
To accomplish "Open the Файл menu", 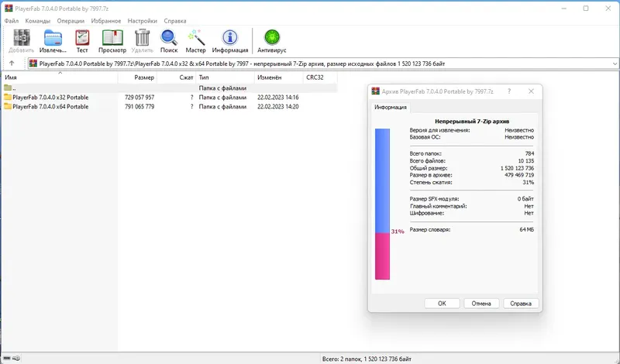I will [12, 21].
